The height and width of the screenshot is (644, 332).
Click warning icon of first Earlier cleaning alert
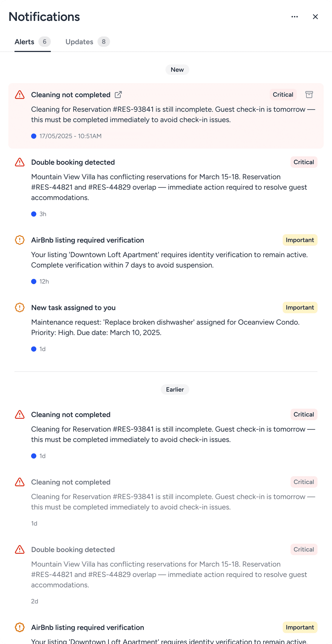[x=20, y=414]
